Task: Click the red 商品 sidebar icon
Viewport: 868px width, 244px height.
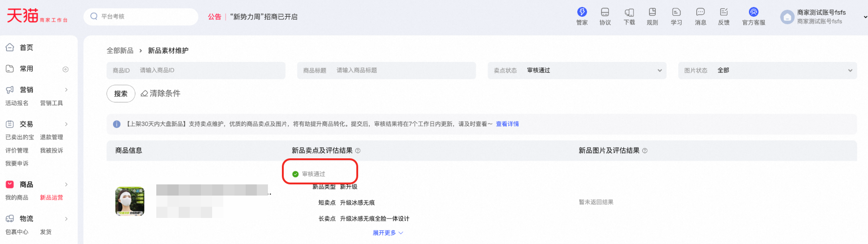Action: [x=10, y=184]
